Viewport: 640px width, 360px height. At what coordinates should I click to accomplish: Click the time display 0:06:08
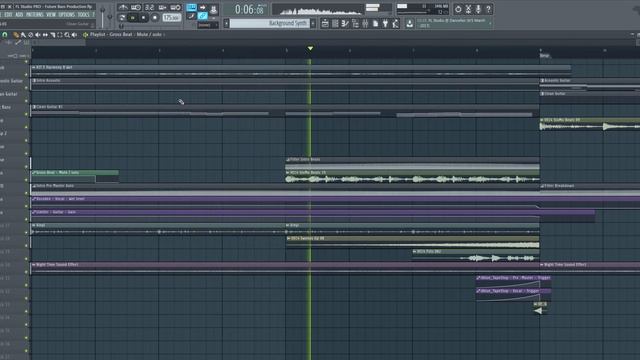[x=249, y=9]
